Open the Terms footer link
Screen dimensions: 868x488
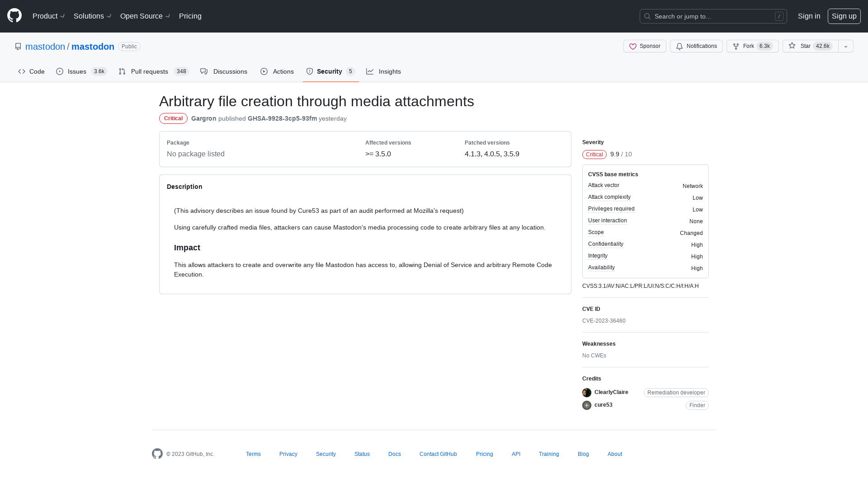tap(253, 454)
